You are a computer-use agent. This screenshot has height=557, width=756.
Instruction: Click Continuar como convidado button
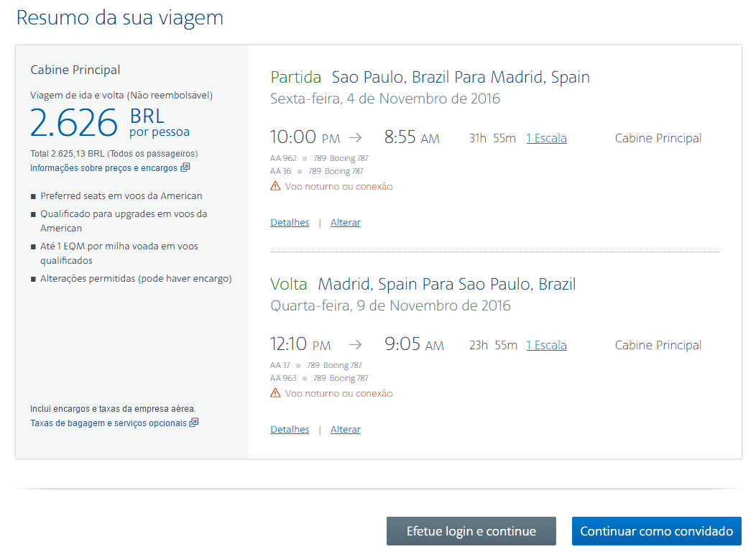pos(656,531)
